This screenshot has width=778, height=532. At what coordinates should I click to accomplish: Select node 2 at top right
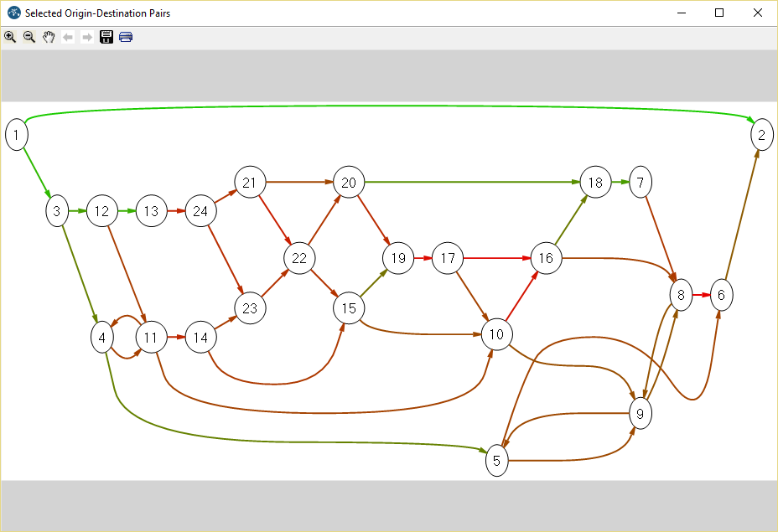(761, 135)
